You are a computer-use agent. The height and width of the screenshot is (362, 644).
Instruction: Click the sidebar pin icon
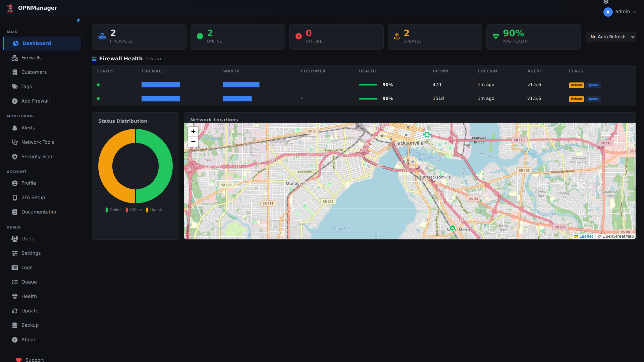(x=78, y=20)
